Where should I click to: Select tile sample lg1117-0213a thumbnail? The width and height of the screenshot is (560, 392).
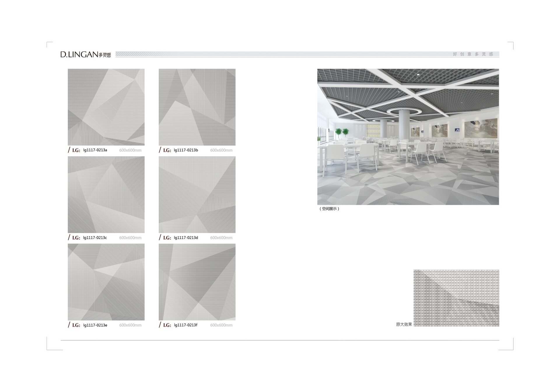106,107
